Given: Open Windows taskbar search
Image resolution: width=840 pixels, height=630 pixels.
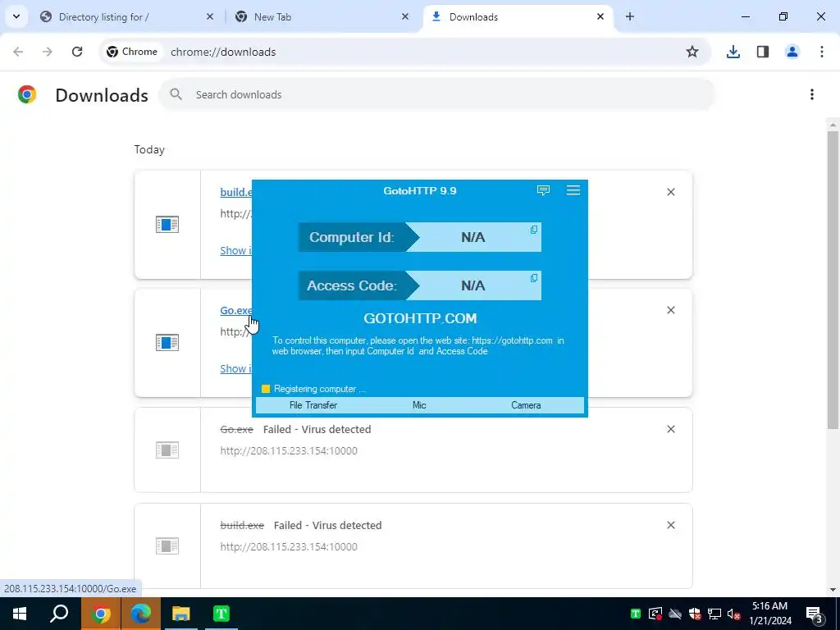Looking at the screenshot, I should tap(59, 614).
